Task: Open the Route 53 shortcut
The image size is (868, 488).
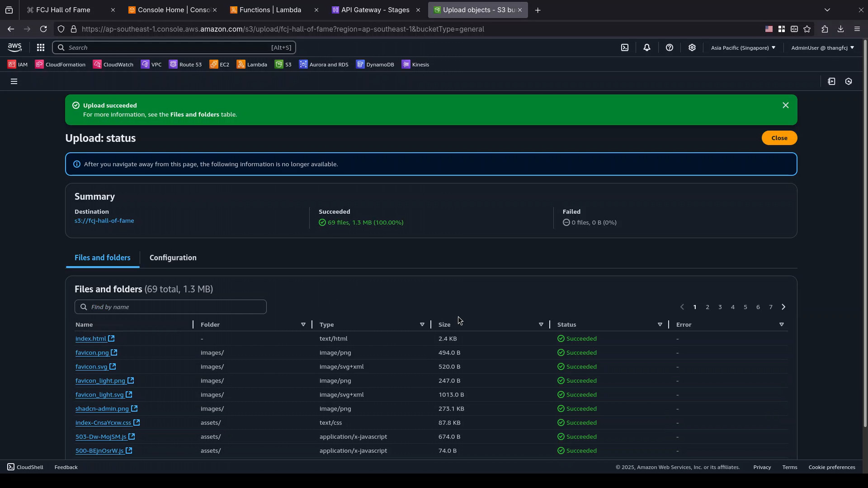Action: click(185, 65)
